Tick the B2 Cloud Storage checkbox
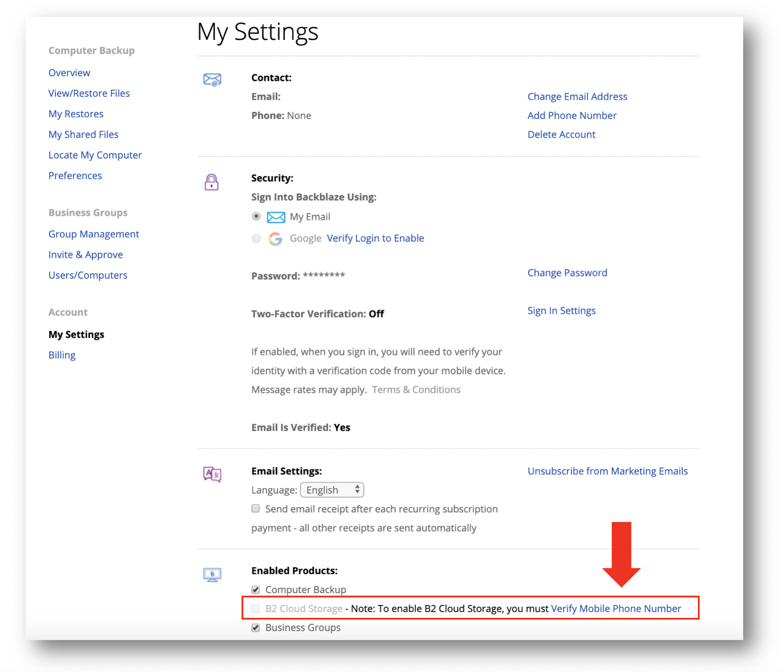This screenshot has height=672, width=784. click(256, 609)
